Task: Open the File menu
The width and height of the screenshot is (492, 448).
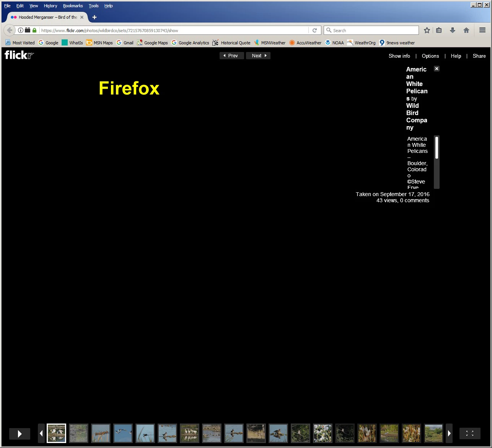Action: pyautogui.click(x=7, y=6)
